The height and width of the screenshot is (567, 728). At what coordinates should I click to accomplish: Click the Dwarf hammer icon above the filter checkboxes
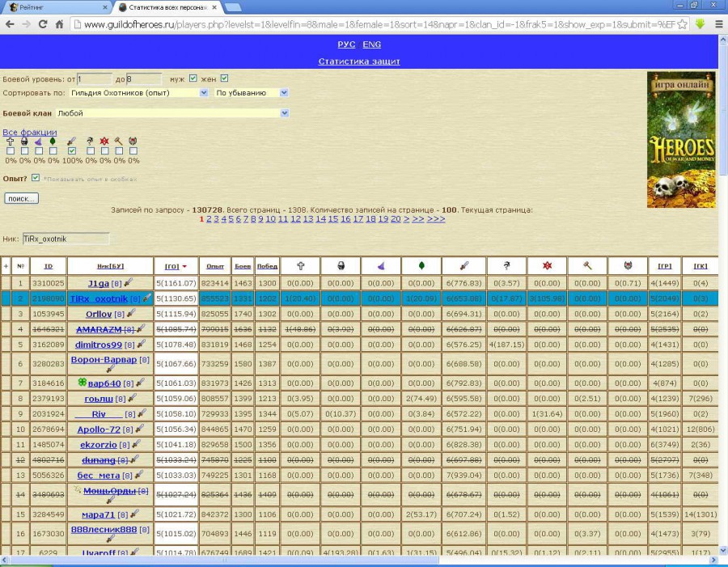pos(119,142)
